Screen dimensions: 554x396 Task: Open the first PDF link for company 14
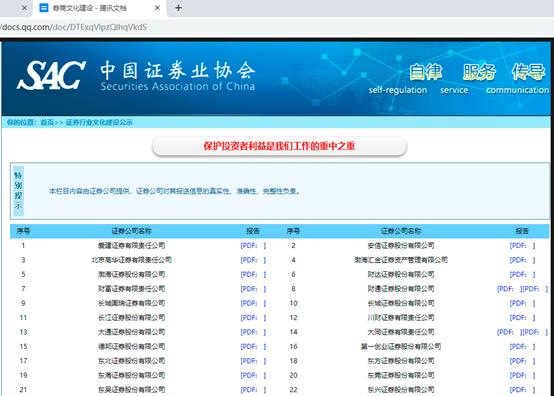[x=509, y=332]
